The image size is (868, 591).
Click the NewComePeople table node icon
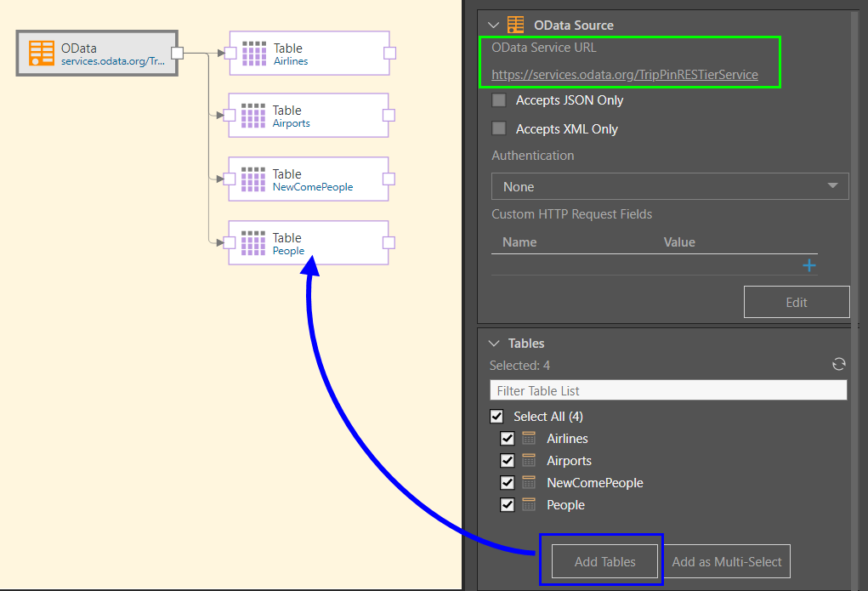pos(254,179)
